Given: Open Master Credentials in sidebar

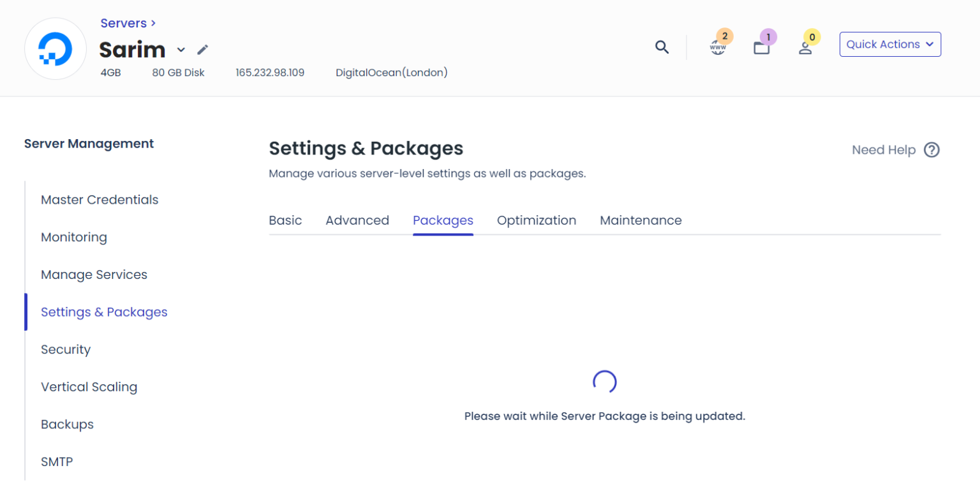Looking at the screenshot, I should pyautogui.click(x=100, y=200).
